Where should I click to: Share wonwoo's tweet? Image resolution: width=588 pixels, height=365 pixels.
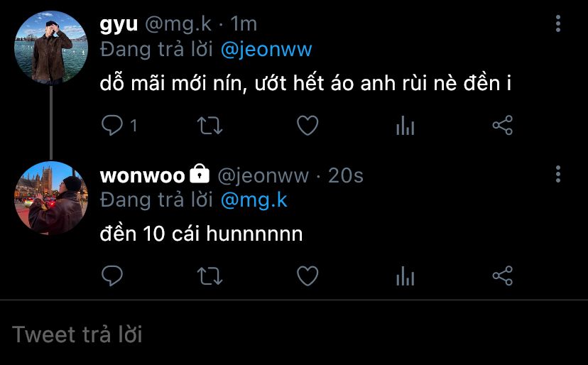pyautogui.click(x=502, y=276)
